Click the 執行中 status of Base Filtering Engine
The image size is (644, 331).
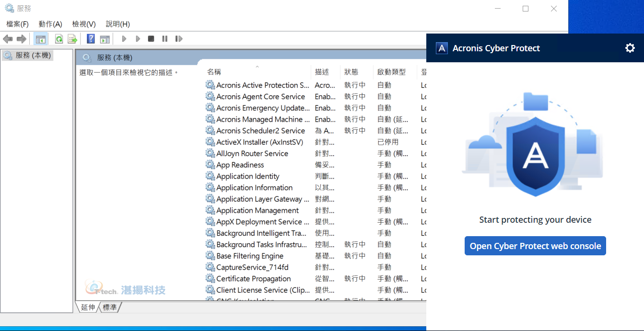pos(355,256)
